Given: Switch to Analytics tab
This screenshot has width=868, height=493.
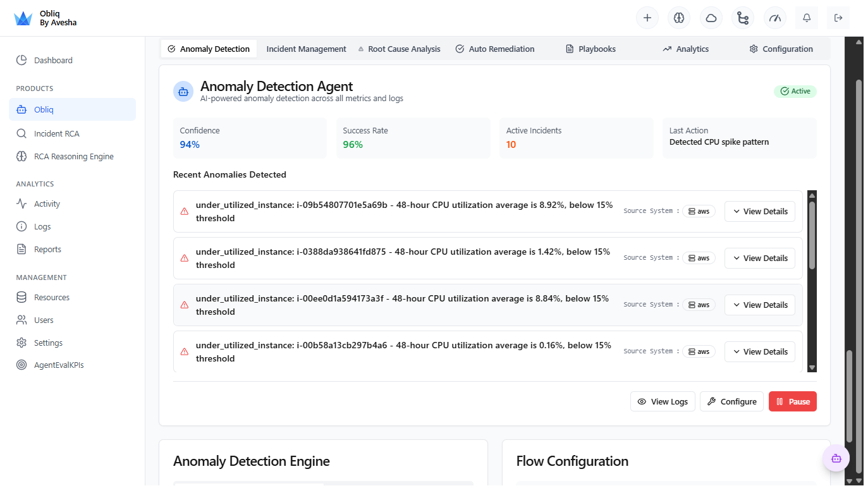Looking at the screenshot, I should [x=686, y=49].
